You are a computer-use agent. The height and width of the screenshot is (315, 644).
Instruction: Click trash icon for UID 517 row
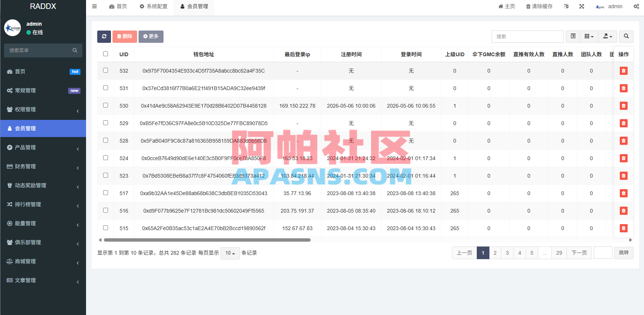coord(624,193)
